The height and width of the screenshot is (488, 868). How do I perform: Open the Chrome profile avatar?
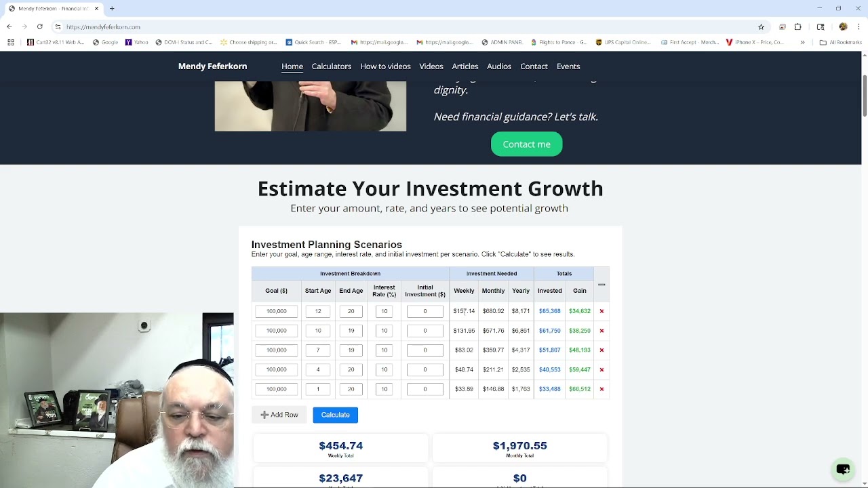pyautogui.click(x=843, y=26)
